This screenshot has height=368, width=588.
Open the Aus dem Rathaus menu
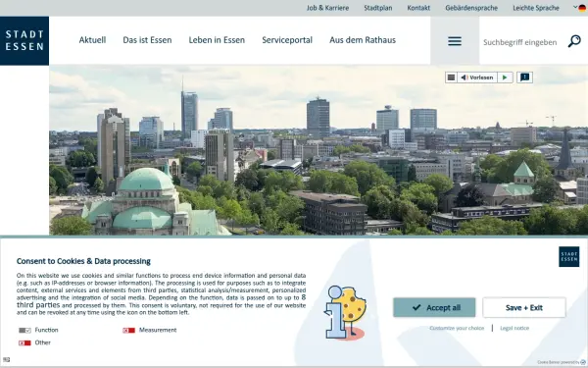tap(363, 40)
